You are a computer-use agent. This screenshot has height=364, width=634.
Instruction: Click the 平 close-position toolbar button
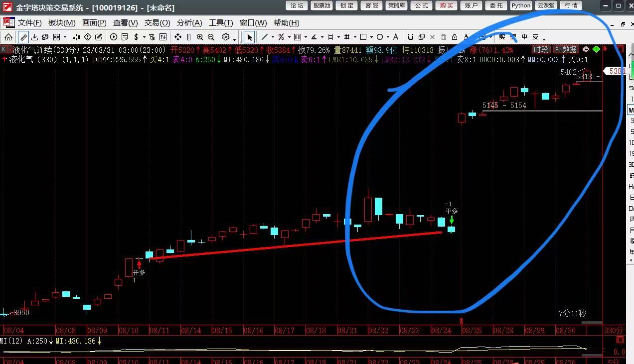[x=524, y=37]
